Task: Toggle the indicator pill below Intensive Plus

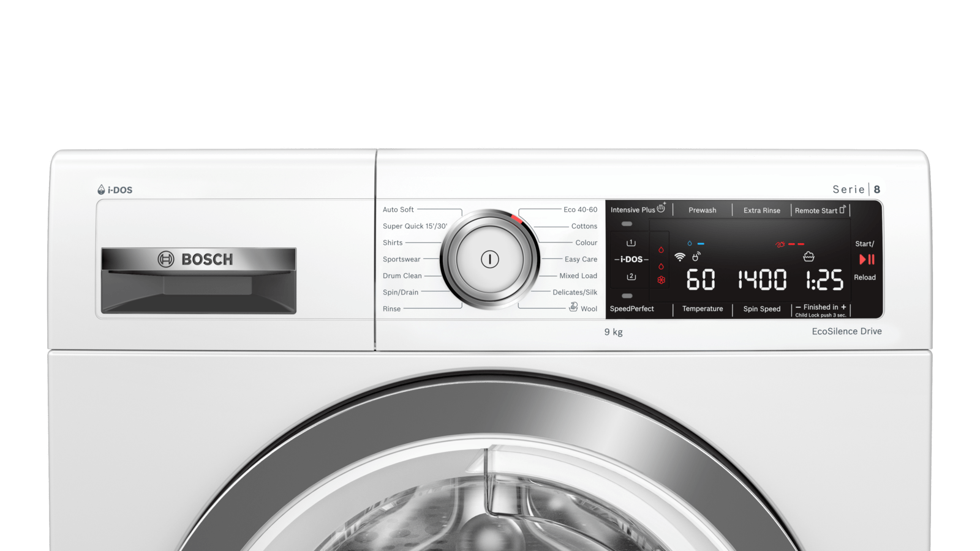Action: [x=627, y=224]
